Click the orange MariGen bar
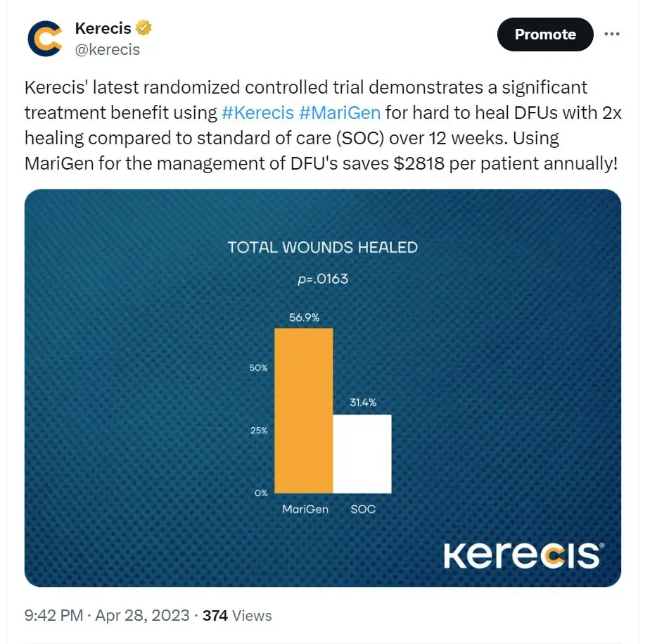 click(x=304, y=411)
